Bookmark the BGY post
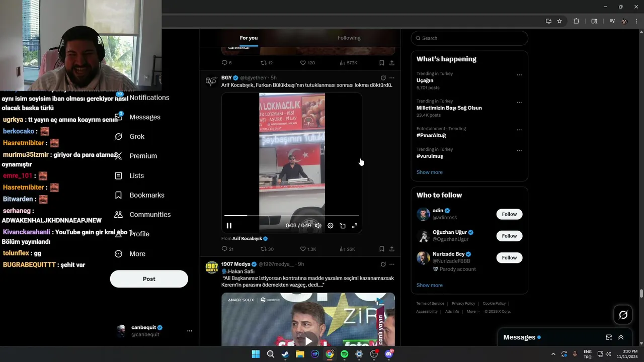Image resolution: width=644 pixels, height=362 pixels. (x=382, y=249)
